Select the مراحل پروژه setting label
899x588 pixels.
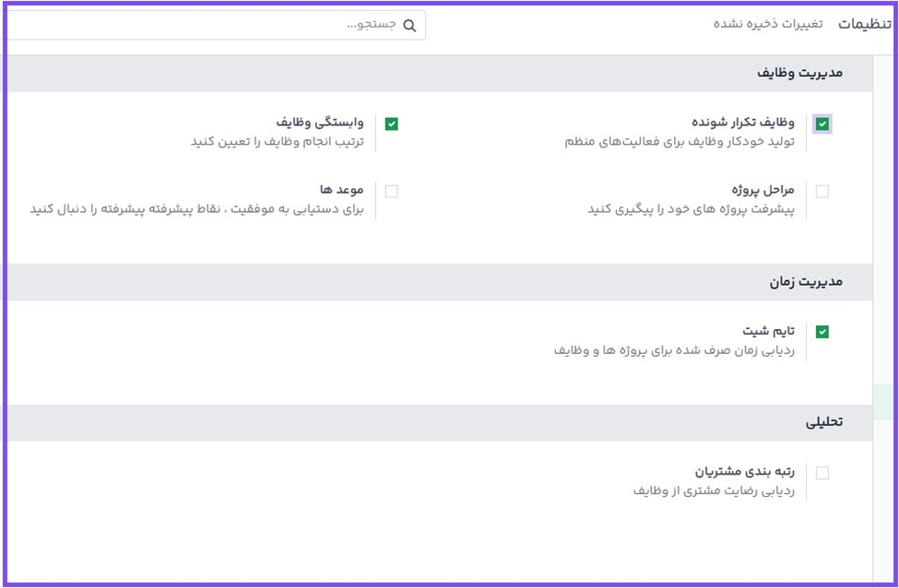(x=763, y=190)
